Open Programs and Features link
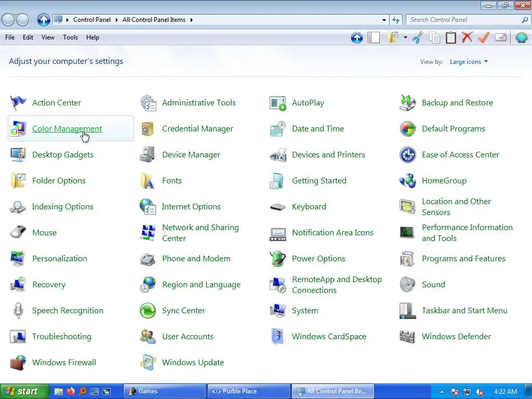This screenshot has width=532, height=399. [x=463, y=259]
